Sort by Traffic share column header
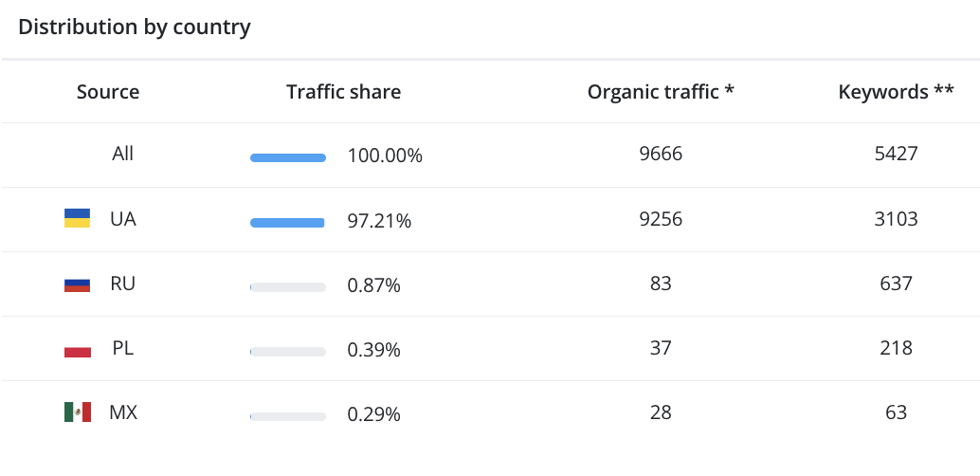 [x=343, y=92]
